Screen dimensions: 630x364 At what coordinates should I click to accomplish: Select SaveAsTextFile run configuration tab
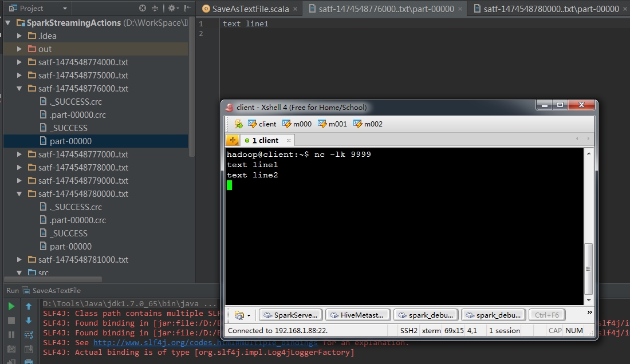52,291
